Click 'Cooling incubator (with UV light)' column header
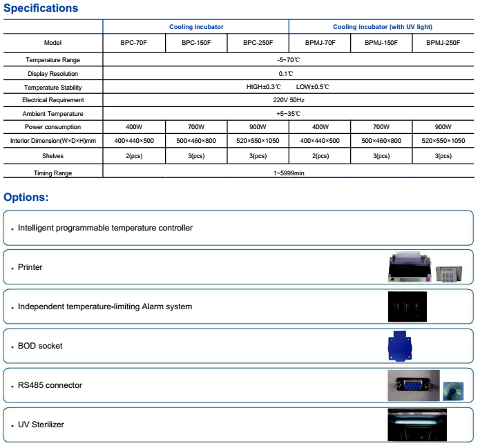This screenshot has width=480, height=448. [383, 27]
